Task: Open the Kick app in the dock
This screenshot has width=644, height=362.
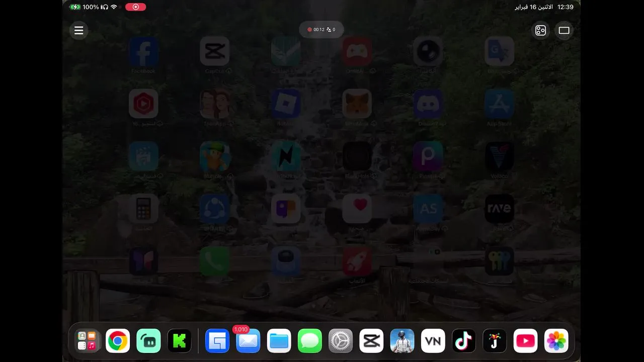Action: [x=179, y=341]
